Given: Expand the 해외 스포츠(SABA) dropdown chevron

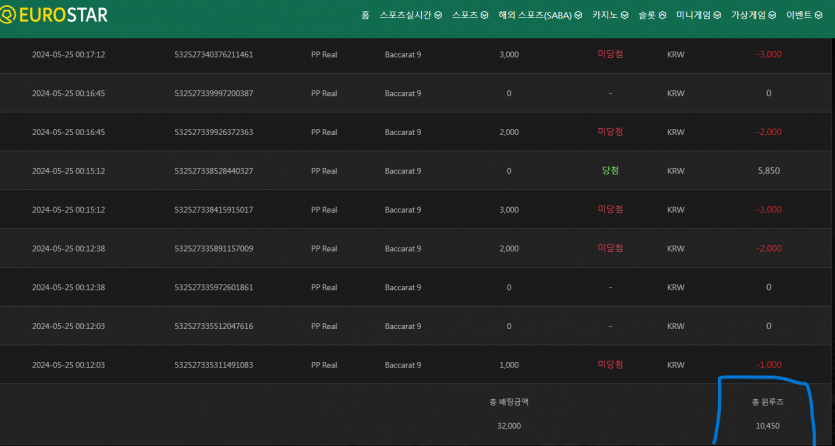Looking at the screenshot, I should (x=578, y=15).
